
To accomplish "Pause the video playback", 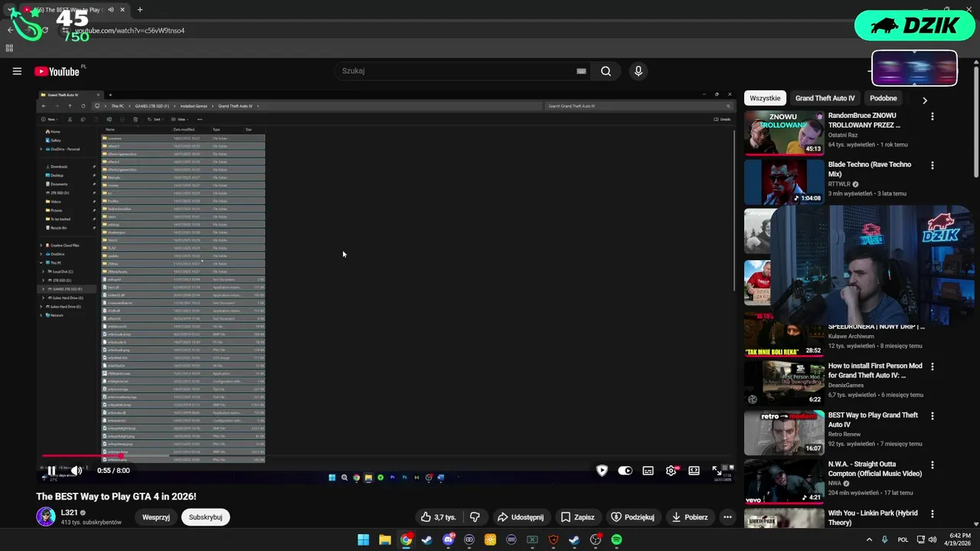I will tap(51, 471).
